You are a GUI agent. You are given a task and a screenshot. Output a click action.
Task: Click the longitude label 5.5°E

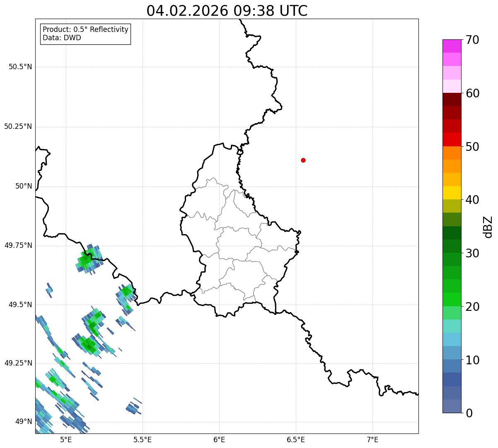pos(143,440)
